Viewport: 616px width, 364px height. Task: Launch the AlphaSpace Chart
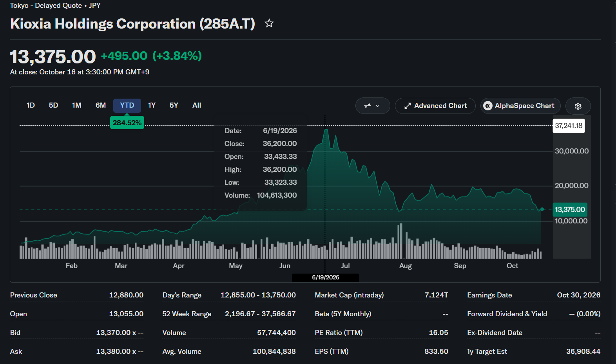pos(520,106)
